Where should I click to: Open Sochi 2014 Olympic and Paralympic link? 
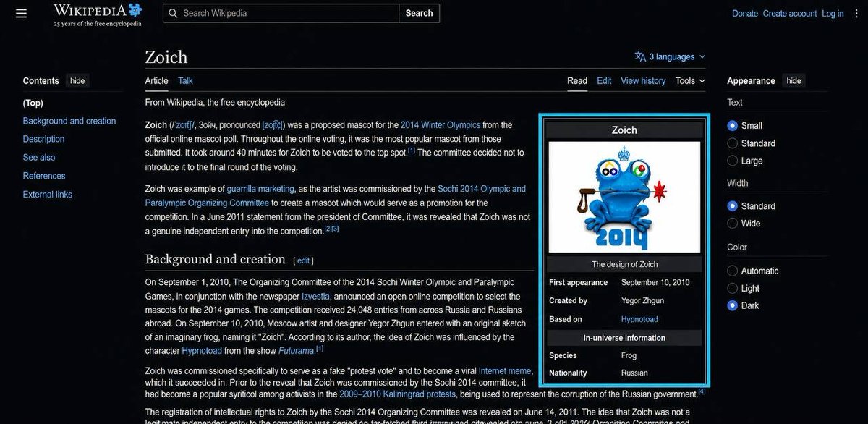[336, 196]
